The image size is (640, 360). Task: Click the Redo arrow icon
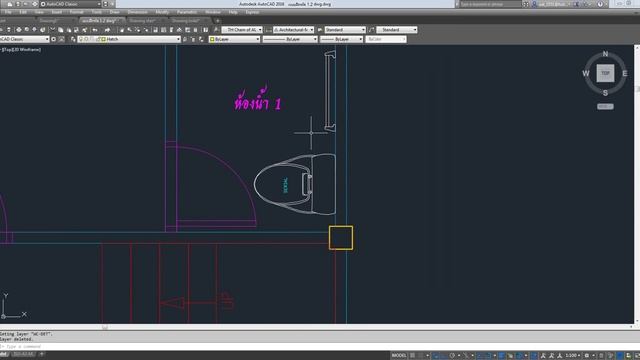pos(107,30)
